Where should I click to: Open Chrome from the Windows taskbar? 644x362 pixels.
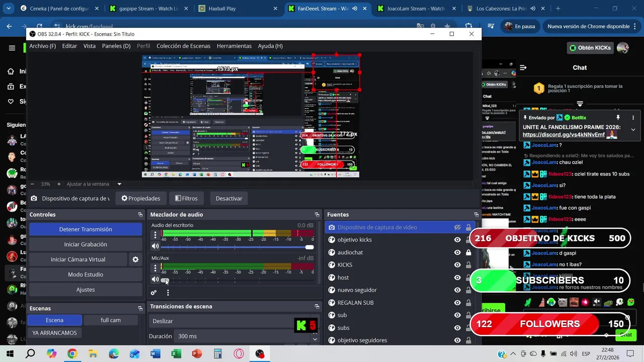[x=72, y=354]
